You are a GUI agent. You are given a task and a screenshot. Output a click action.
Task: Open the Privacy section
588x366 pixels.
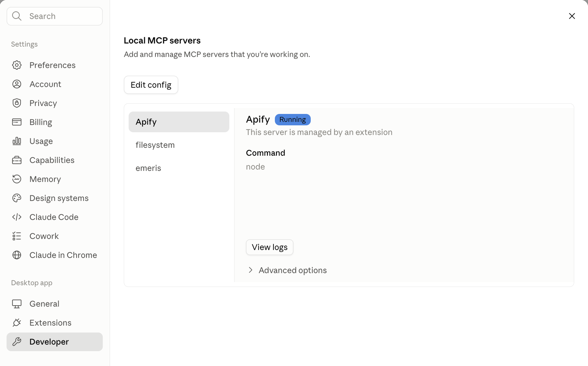click(54, 103)
